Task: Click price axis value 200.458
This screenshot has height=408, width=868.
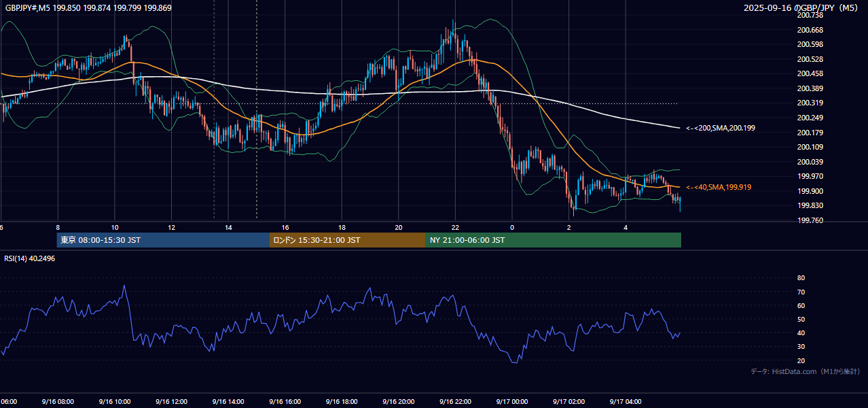Action: [x=810, y=73]
